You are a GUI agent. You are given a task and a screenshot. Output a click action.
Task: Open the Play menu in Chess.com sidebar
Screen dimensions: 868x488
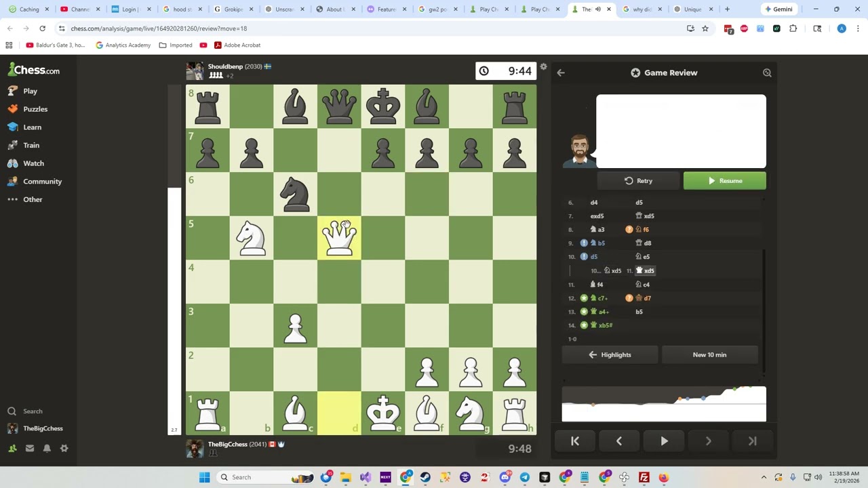tap(22, 91)
